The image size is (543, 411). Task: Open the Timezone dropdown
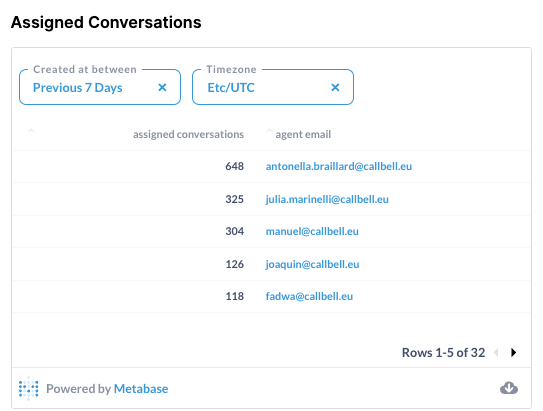coord(273,87)
